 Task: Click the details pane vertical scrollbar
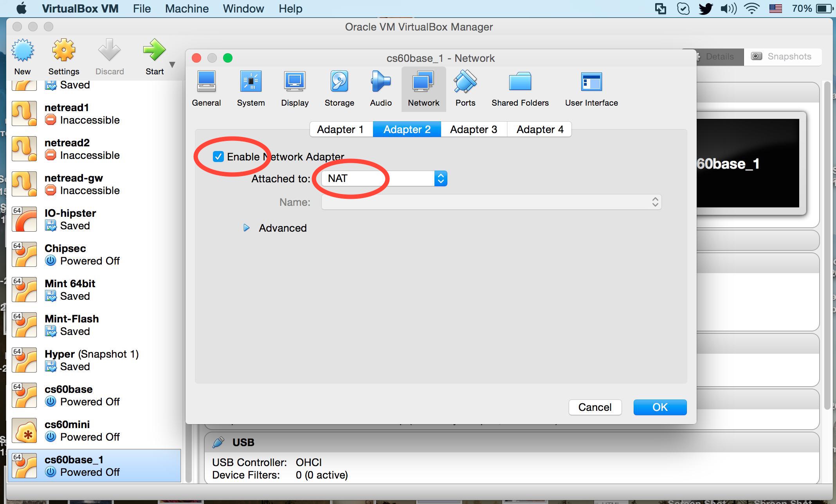click(x=827, y=246)
